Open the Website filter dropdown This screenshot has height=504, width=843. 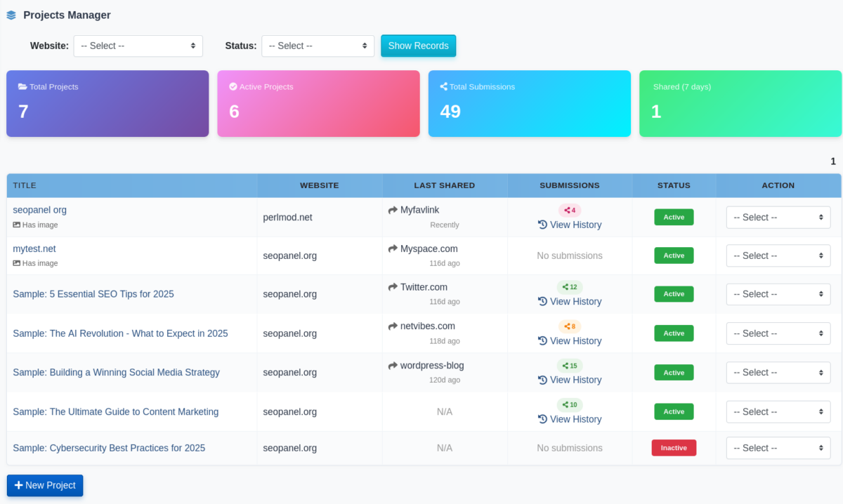tap(138, 46)
